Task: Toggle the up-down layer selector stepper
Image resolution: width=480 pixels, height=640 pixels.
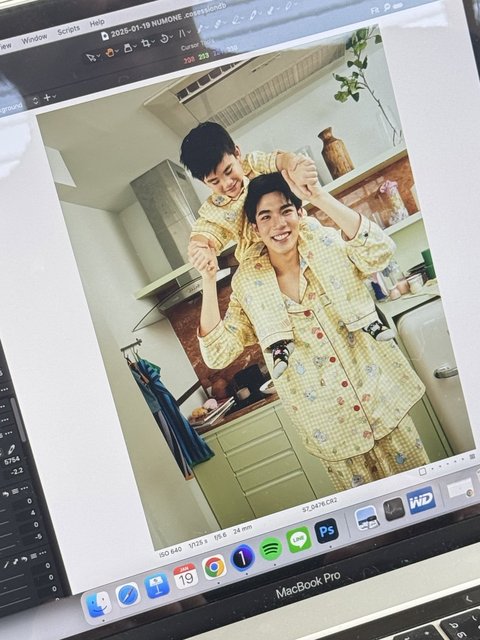Action: pyautogui.click(x=36, y=100)
